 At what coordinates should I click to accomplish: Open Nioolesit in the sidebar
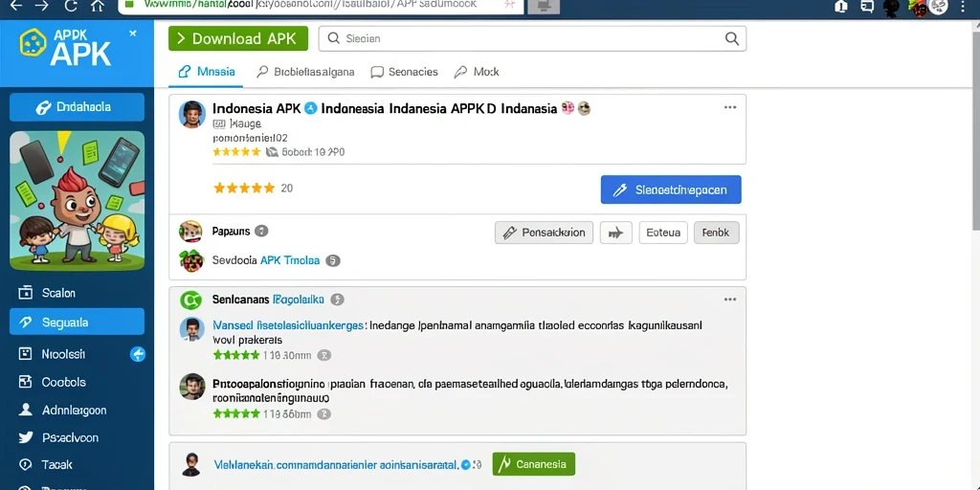[x=63, y=354]
